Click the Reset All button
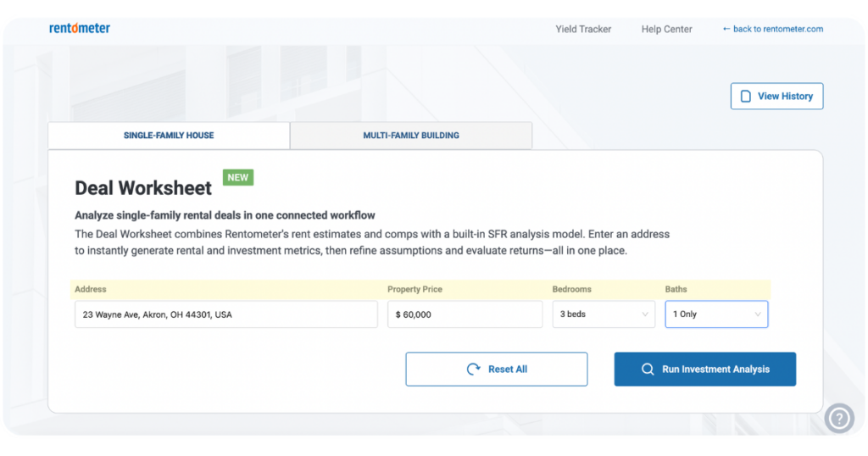Viewport: 868px width, 456px height. [x=497, y=369]
